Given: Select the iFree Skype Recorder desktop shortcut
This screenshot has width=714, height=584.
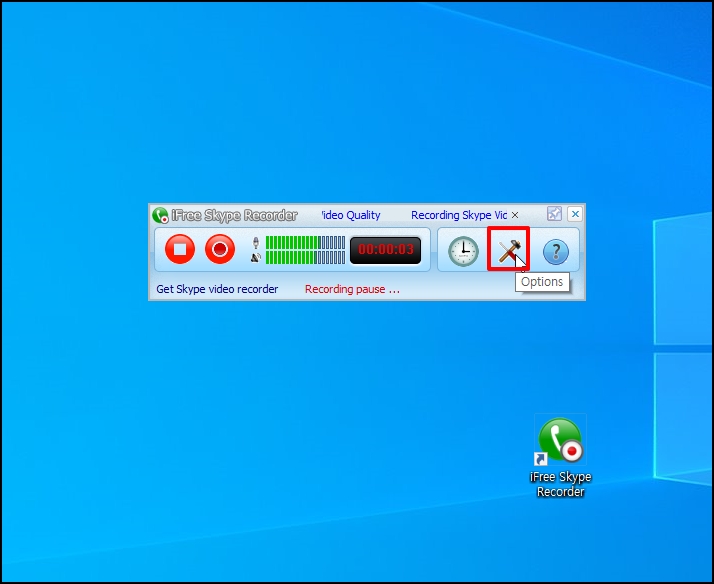Looking at the screenshot, I should click(561, 457).
